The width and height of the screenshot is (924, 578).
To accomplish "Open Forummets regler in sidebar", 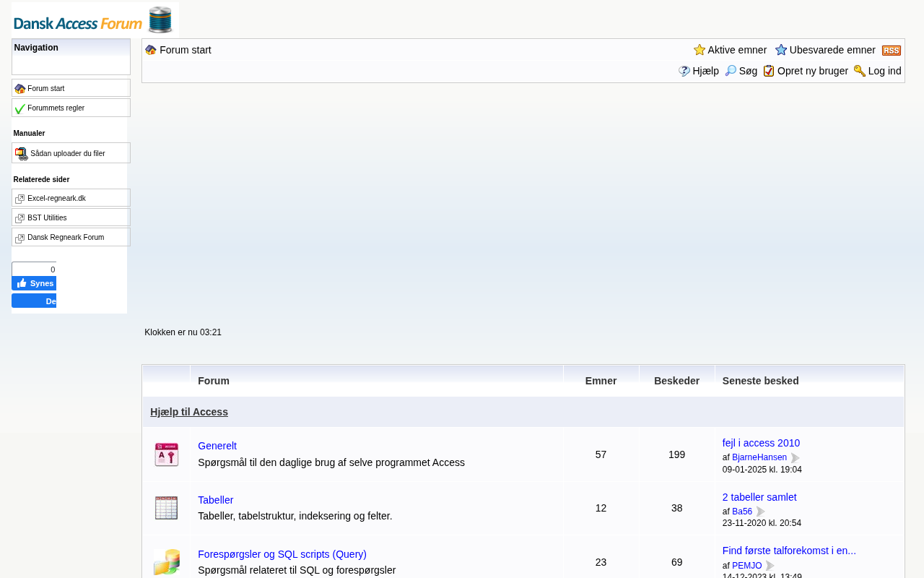I will coord(56,108).
